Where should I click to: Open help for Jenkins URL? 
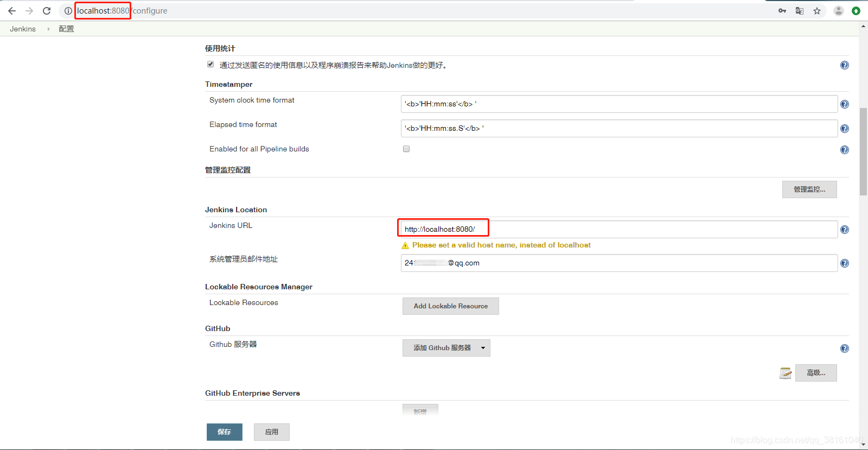(845, 230)
